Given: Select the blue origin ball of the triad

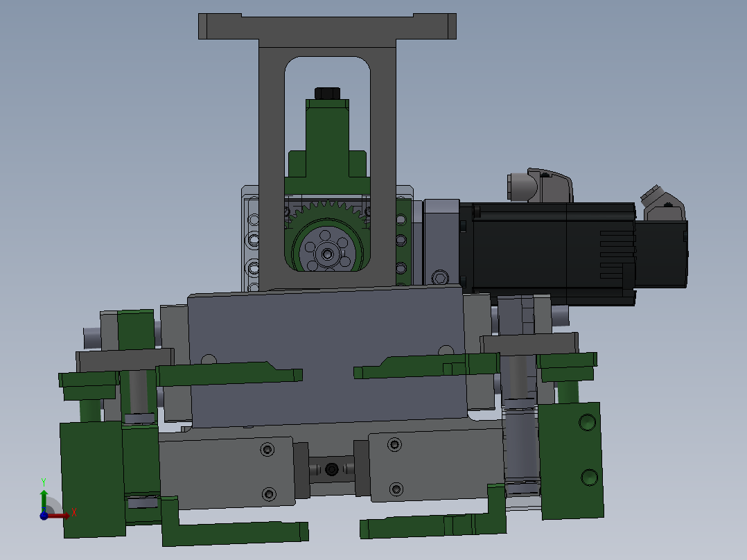Looking at the screenshot, I should click(43, 515).
